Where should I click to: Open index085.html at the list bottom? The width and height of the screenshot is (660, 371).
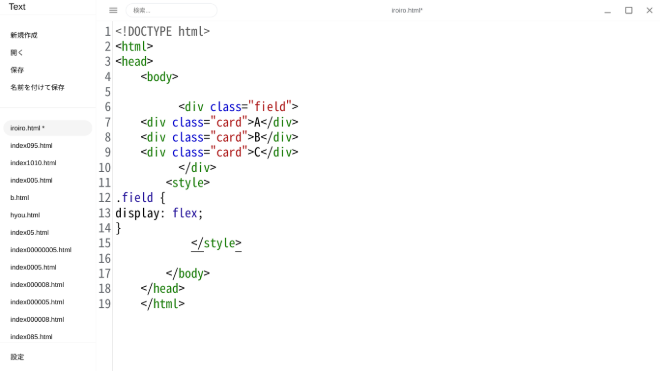click(x=31, y=336)
